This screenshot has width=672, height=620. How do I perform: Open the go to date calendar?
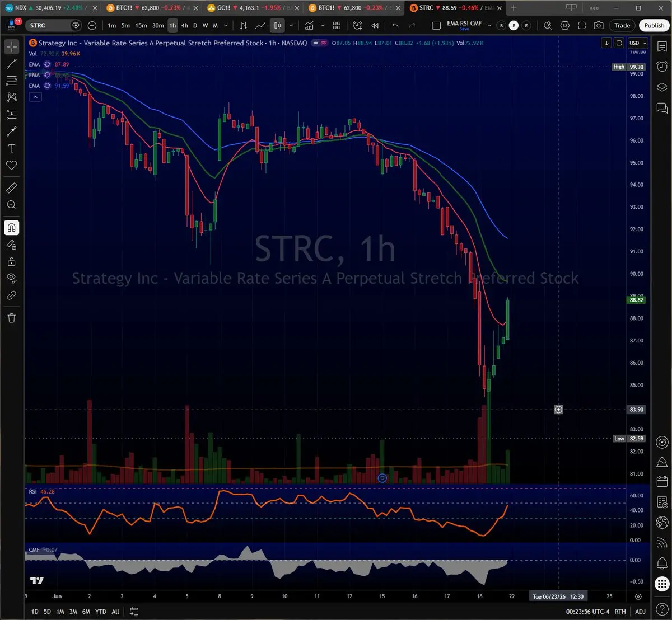[x=134, y=612]
